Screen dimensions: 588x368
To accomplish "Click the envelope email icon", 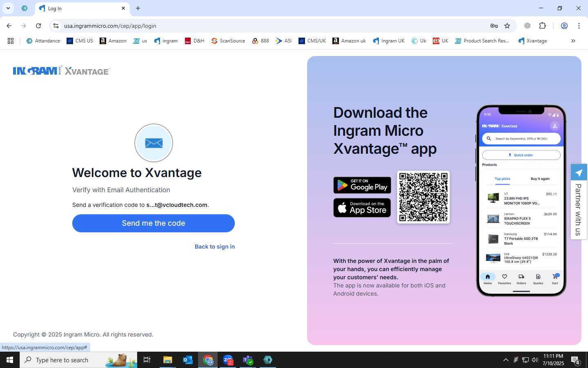I will point(154,143).
